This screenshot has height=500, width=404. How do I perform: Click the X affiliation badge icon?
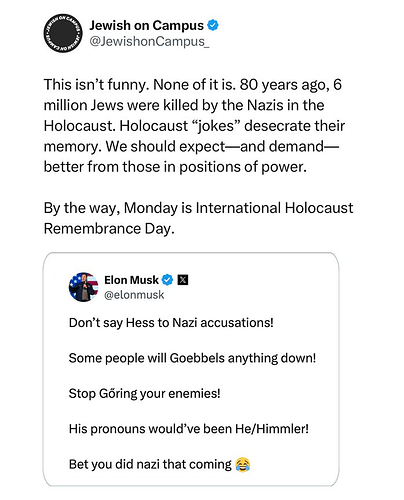(183, 280)
